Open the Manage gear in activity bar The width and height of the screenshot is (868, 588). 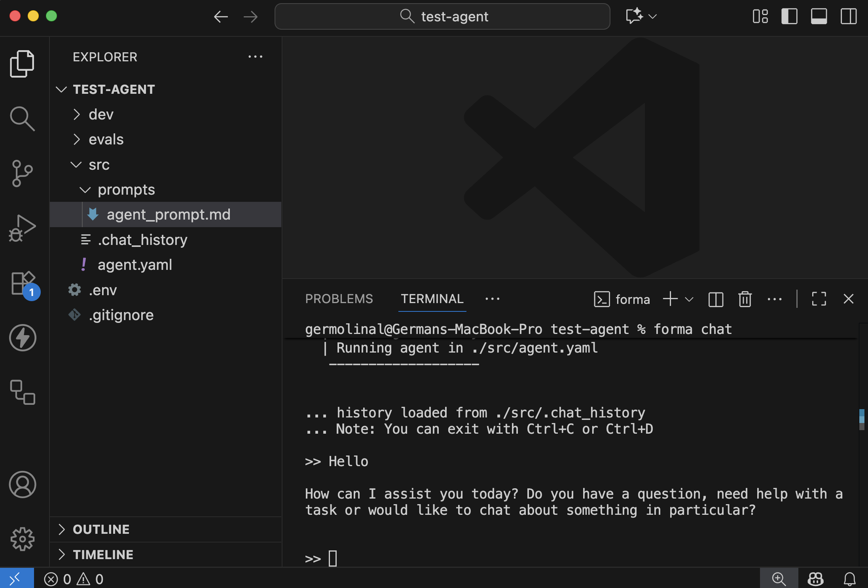point(22,539)
